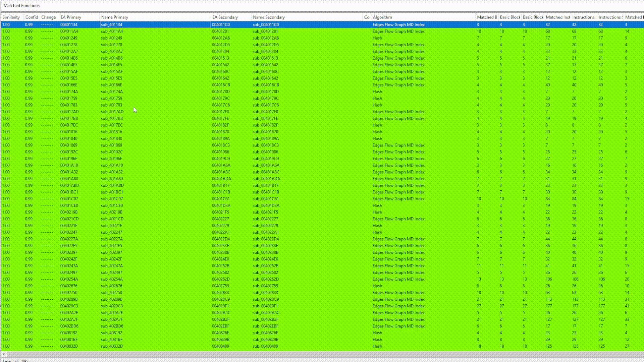The image size is (644, 362).
Task: Click EA Secondary 00402759
Action: pos(220,286)
